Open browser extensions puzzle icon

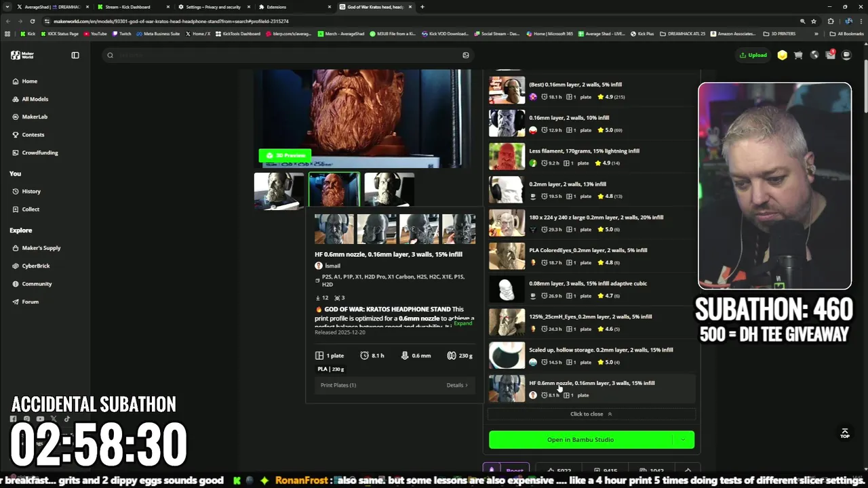pos(831,21)
